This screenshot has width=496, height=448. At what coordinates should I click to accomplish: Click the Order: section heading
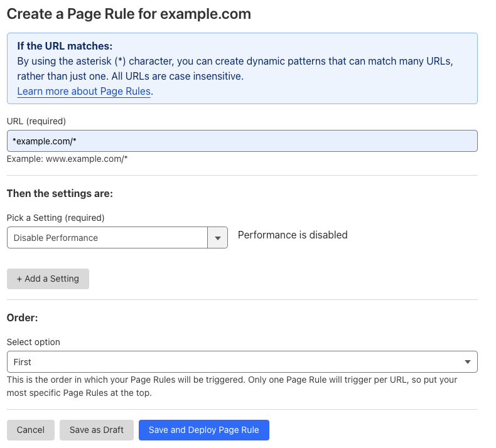pyautogui.click(x=23, y=318)
